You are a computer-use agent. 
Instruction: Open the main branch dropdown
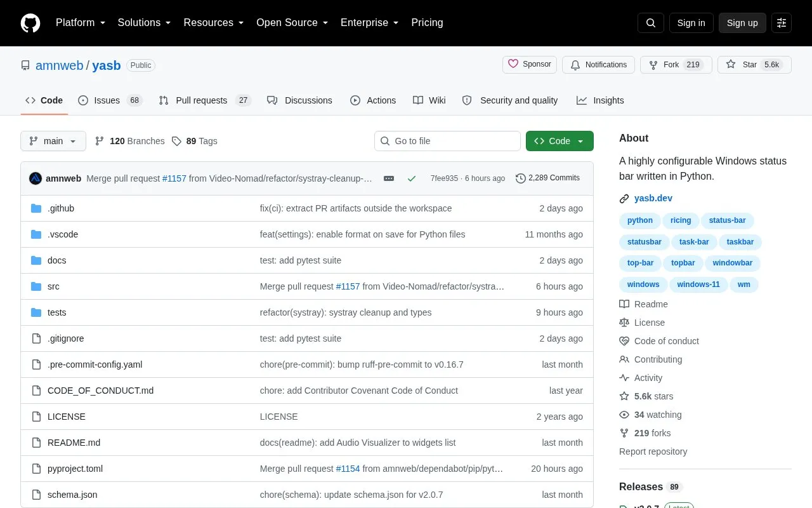click(53, 141)
